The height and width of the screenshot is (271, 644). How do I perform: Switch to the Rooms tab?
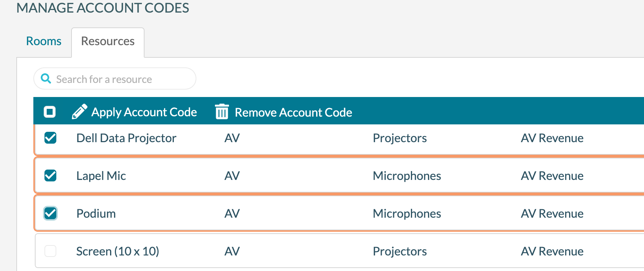[44, 41]
